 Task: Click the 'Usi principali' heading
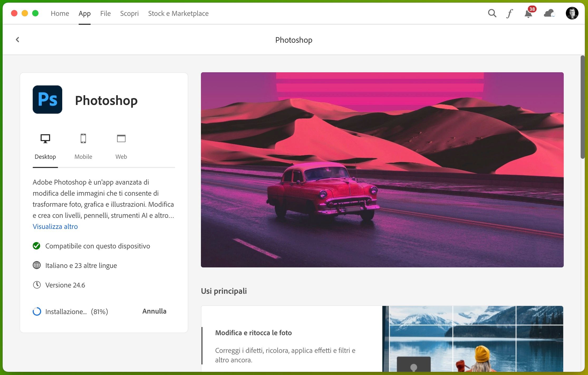click(224, 291)
